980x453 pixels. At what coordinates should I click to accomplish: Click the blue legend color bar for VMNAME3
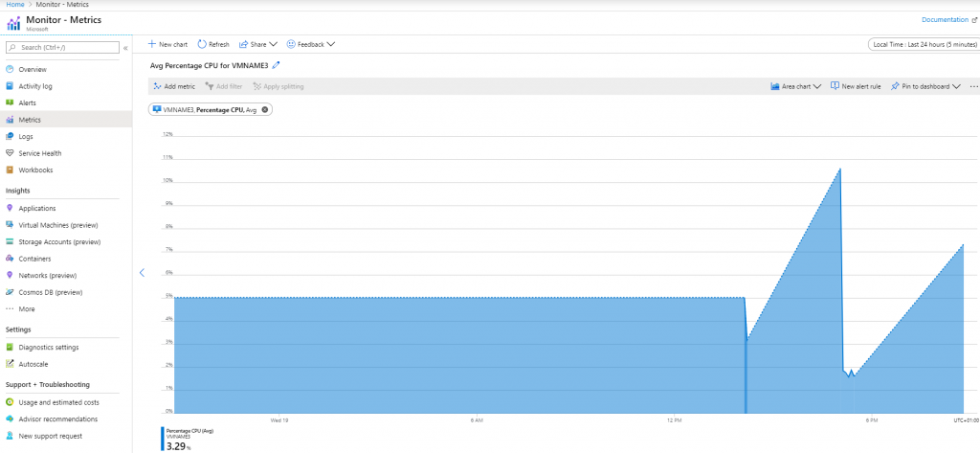(x=163, y=439)
